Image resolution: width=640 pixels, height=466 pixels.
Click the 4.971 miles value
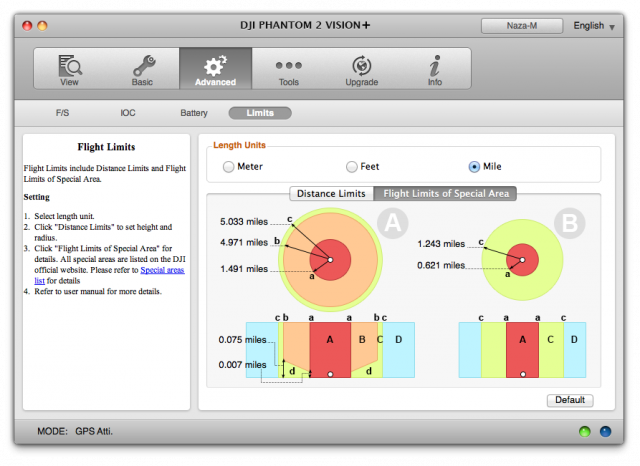coord(244,242)
